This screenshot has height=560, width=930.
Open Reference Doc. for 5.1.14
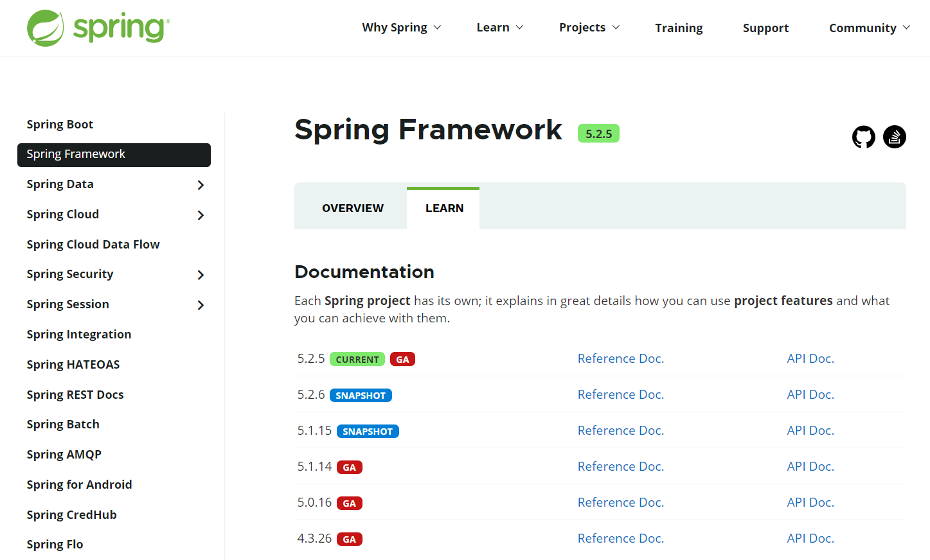(x=620, y=466)
